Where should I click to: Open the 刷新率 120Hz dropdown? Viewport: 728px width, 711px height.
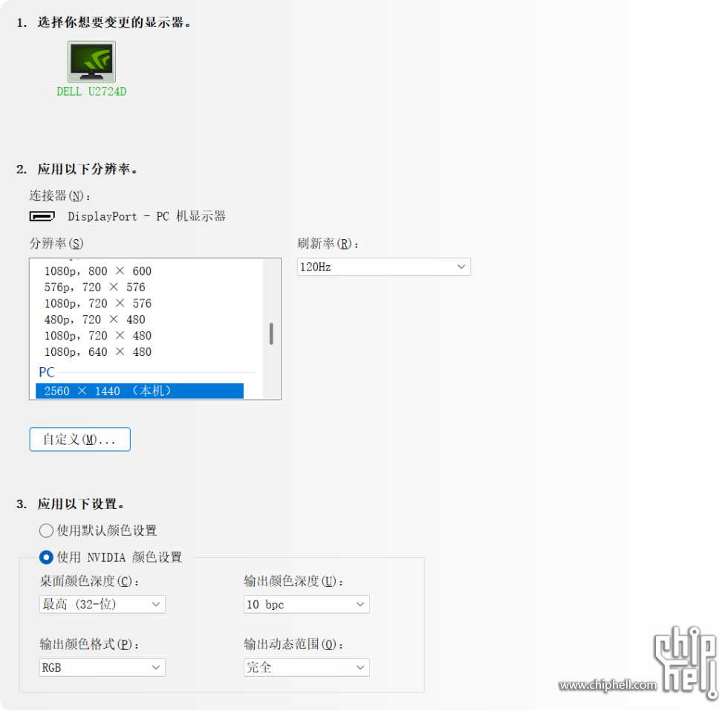tap(383, 267)
